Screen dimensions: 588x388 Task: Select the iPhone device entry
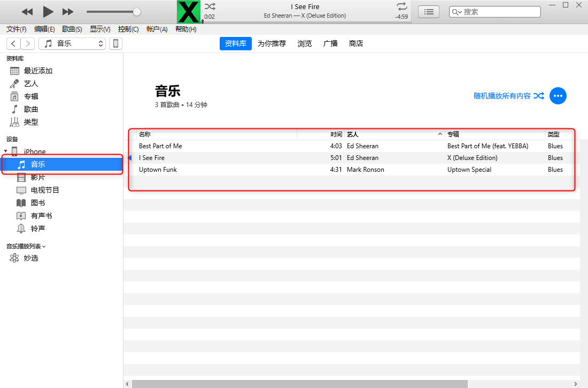coord(35,151)
